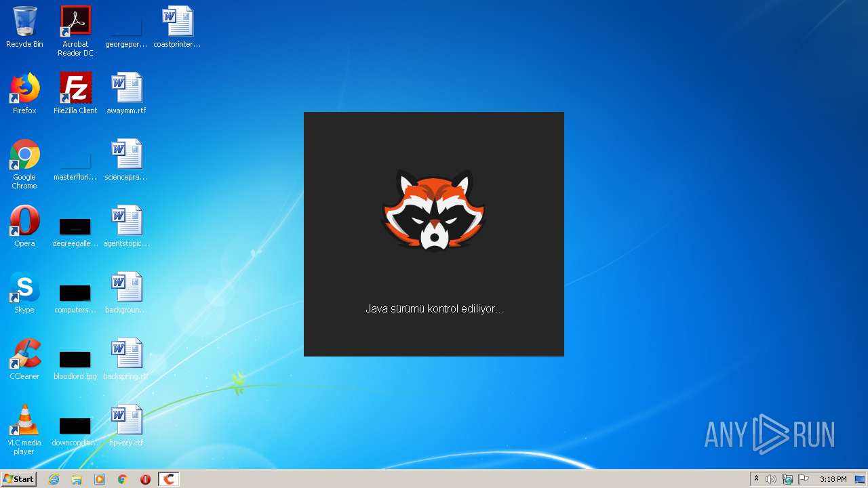Open Action Center flag icon

[x=804, y=479]
